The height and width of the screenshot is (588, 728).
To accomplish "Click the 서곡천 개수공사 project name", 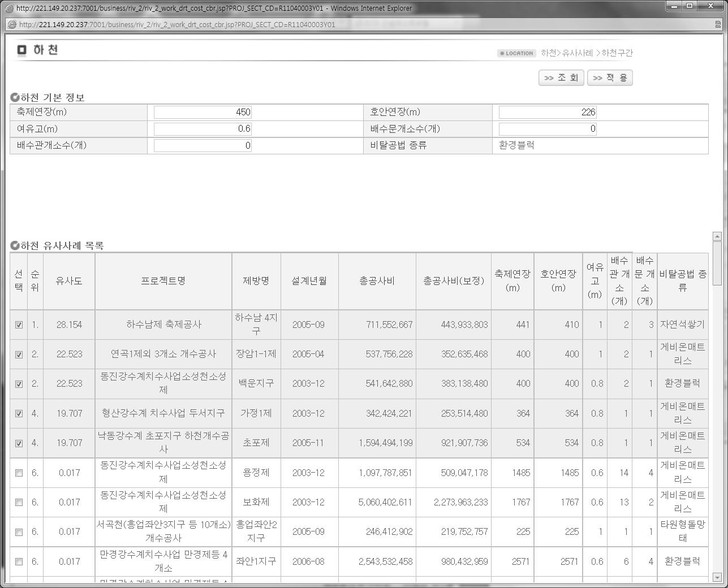I will pos(163,531).
